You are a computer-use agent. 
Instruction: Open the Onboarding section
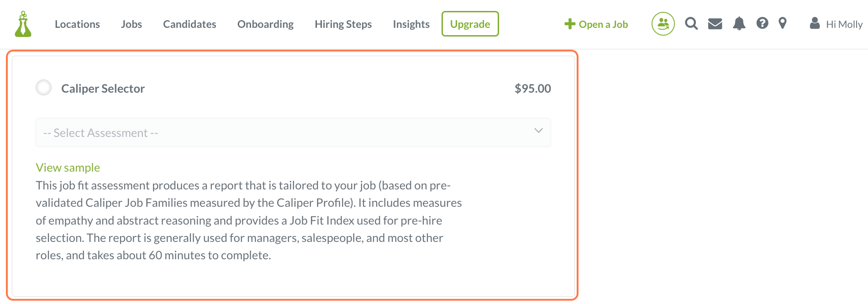pyautogui.click(x=265, y=24)
